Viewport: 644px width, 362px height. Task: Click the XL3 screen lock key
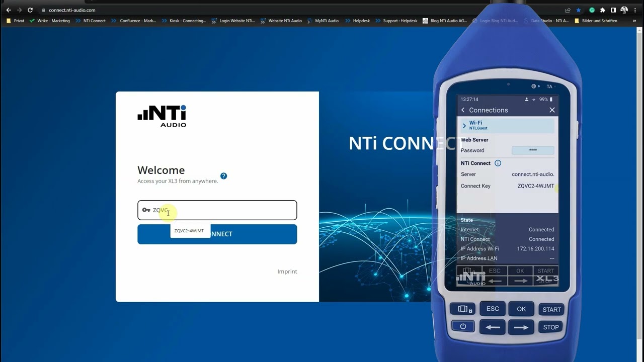click(x=463, y=310)
